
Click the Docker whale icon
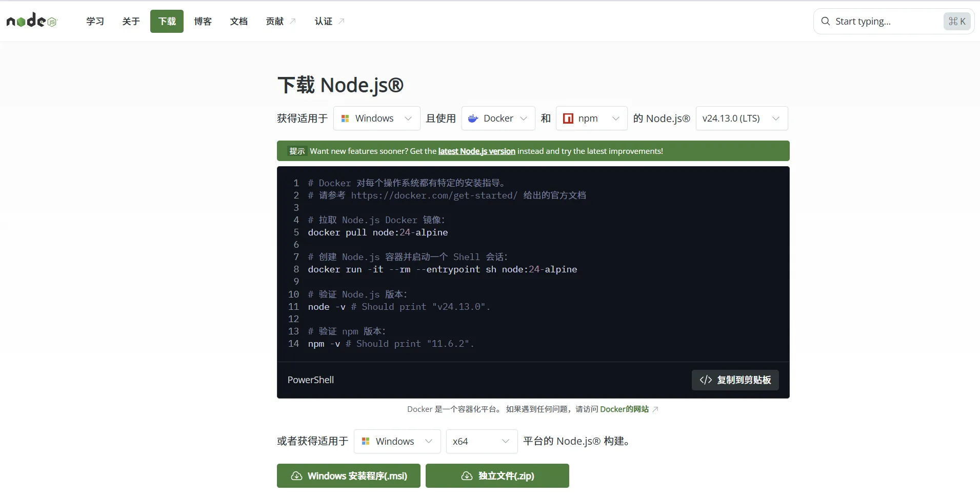click(473, 118)
